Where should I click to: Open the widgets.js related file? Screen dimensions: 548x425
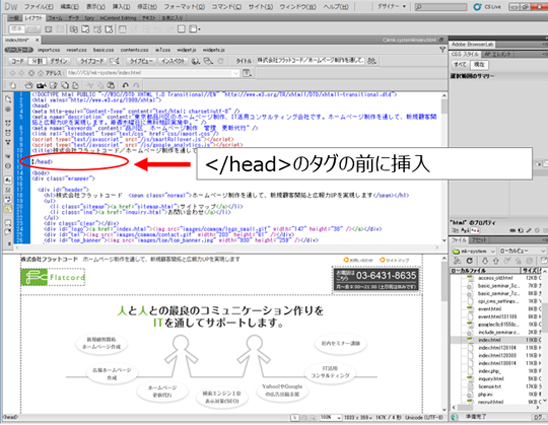coord(214,50)
